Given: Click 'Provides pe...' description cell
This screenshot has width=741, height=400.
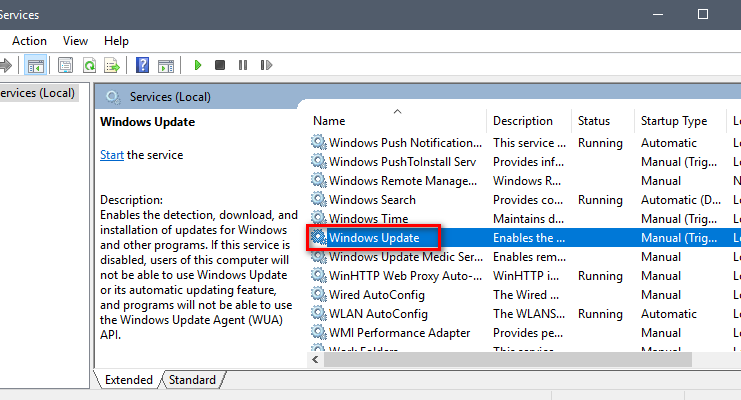Looking at the screenshot, I should pyautogui.click(x=528, y=333).
